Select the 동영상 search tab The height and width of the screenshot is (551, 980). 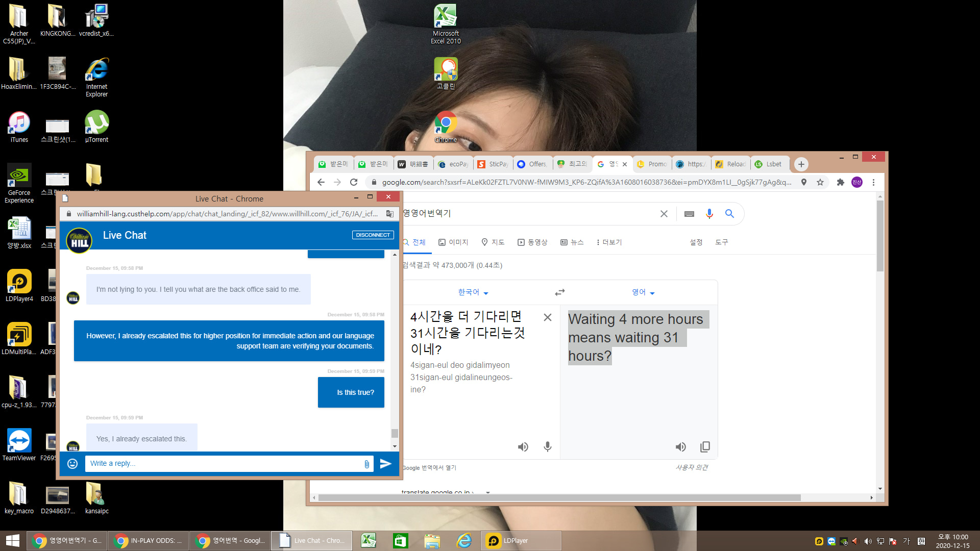pyautogui.click(x=532, y=242)
